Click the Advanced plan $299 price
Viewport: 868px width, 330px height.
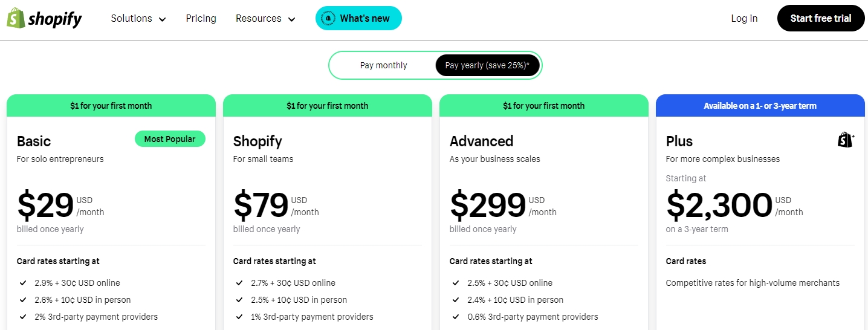[x=488, y=205]
